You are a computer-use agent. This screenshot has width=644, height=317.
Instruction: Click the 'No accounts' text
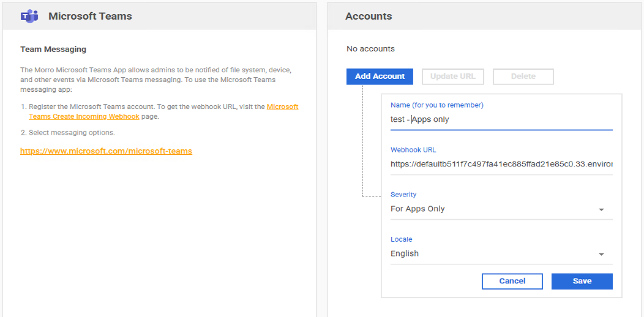pos(370,49)
